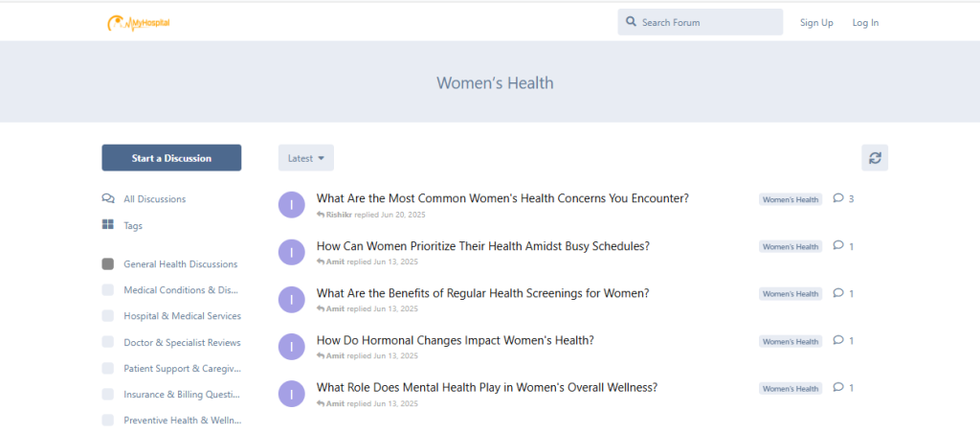Click avatar of mental health discussion
This screenshot has width=980, height=433.
[x=291, y=394]
